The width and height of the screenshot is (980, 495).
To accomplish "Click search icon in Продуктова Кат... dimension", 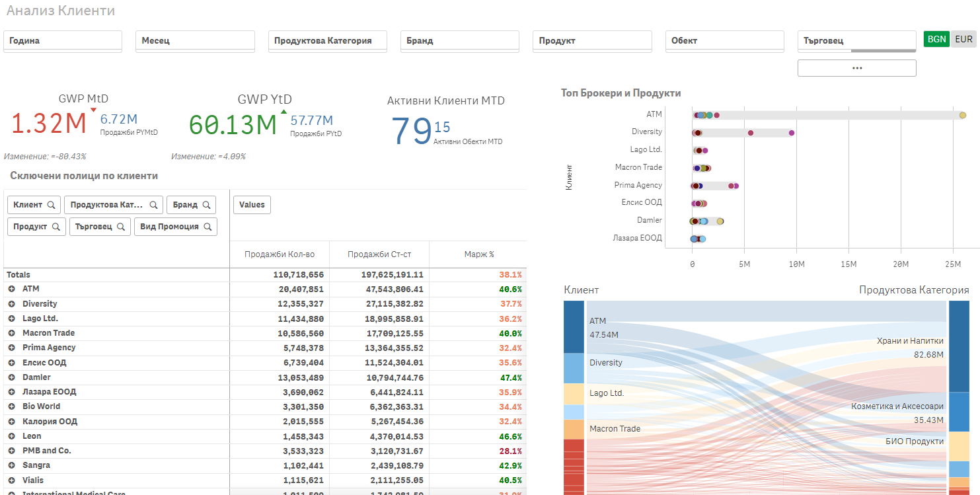I will click(153, 205).
